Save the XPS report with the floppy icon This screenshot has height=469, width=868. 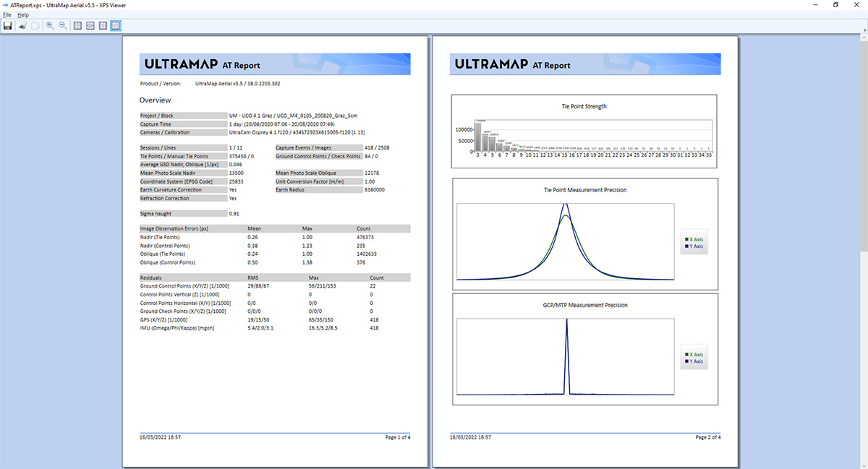click(7, 25)
